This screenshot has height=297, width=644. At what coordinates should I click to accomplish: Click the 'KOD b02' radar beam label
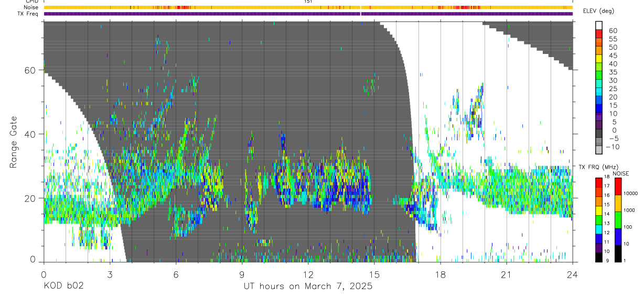point(63,287)
